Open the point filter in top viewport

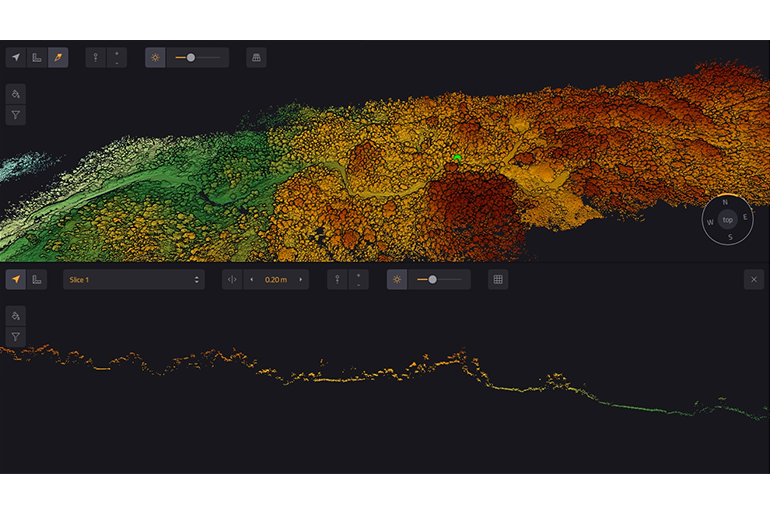pyautogui.click(x=16, y=115)
